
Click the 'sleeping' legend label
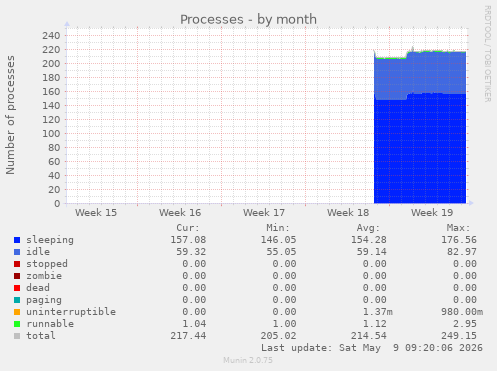(50, 240)
